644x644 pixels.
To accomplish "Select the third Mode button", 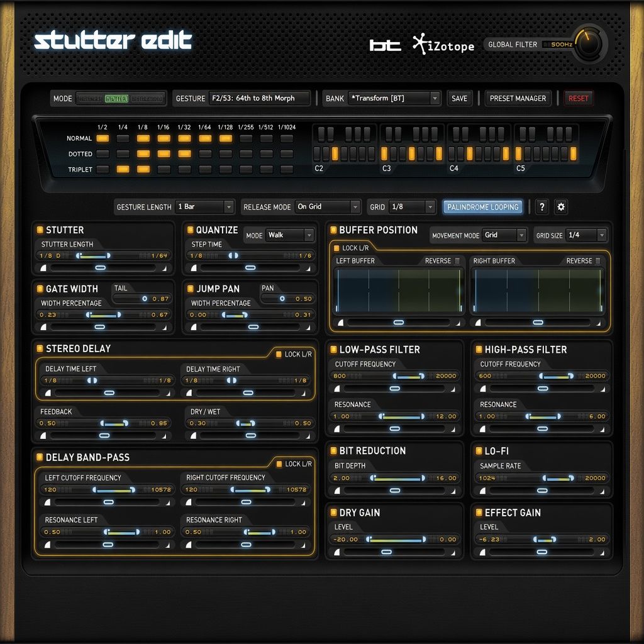I will [147, 99].
